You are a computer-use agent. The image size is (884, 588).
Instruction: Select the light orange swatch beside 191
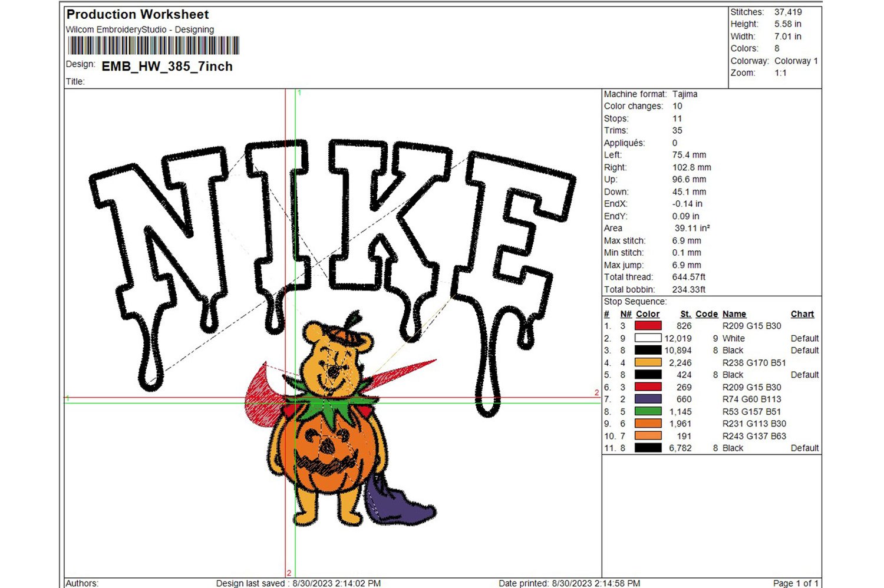648,436
